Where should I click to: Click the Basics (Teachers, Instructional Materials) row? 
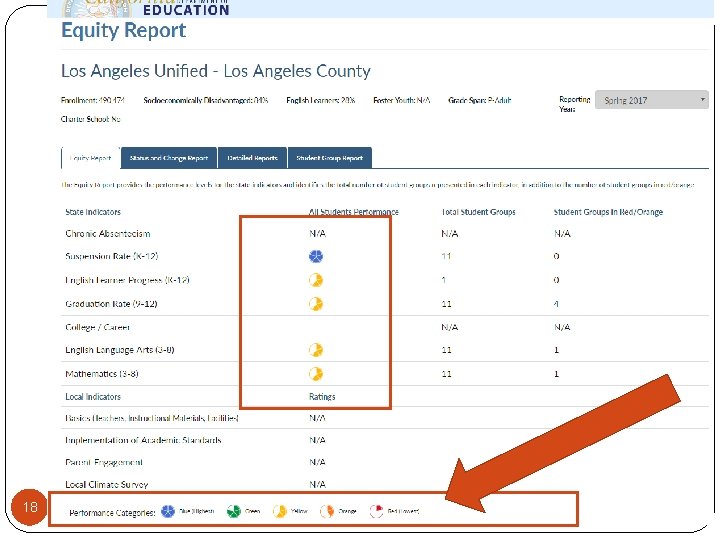[152, 418]
